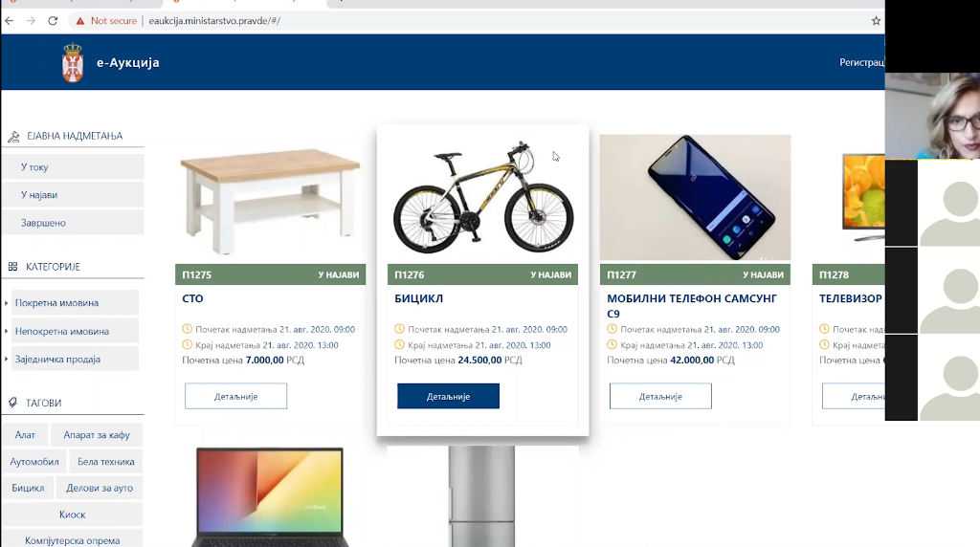Click the grid icon beside Категорије
Screen dimensions: 980x547
(12, 267)
